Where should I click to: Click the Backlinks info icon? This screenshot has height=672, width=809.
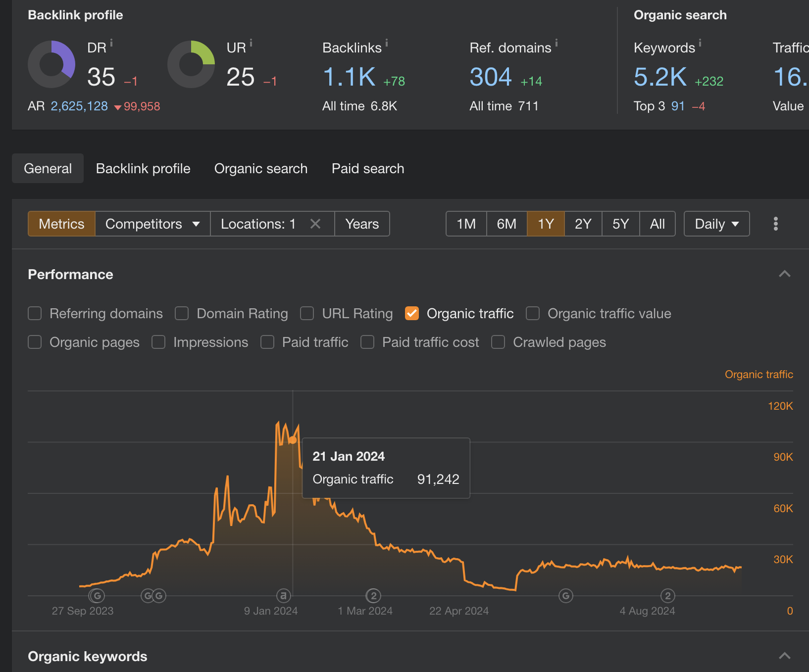(x=387, y=43)
